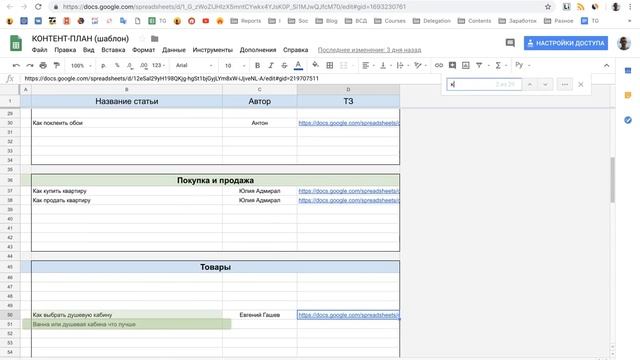Increase decimal places
Screen dimensions: 640x360
tap(144, 65)
